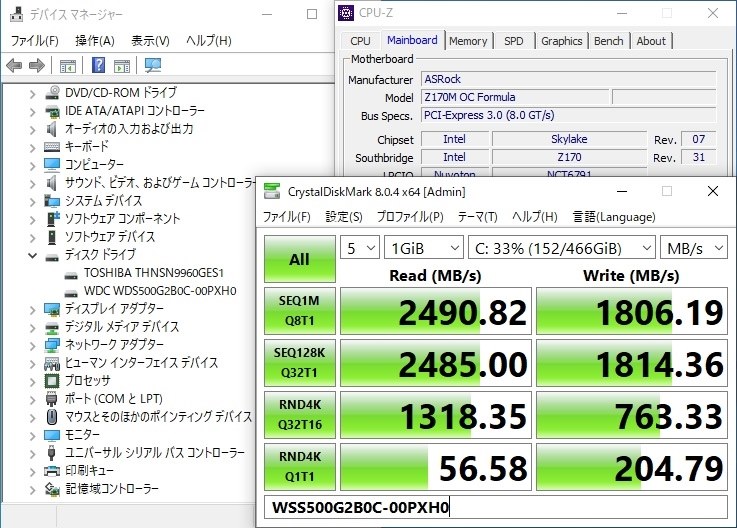Switch to the Bench tab in CPU-Z
This screenshot has height=528, width=737.
click(609, 41)
